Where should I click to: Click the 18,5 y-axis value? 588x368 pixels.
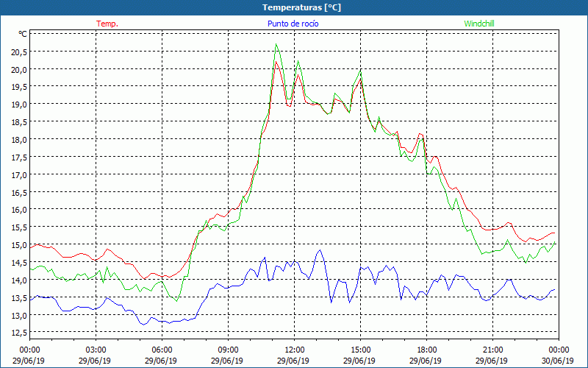20,122
